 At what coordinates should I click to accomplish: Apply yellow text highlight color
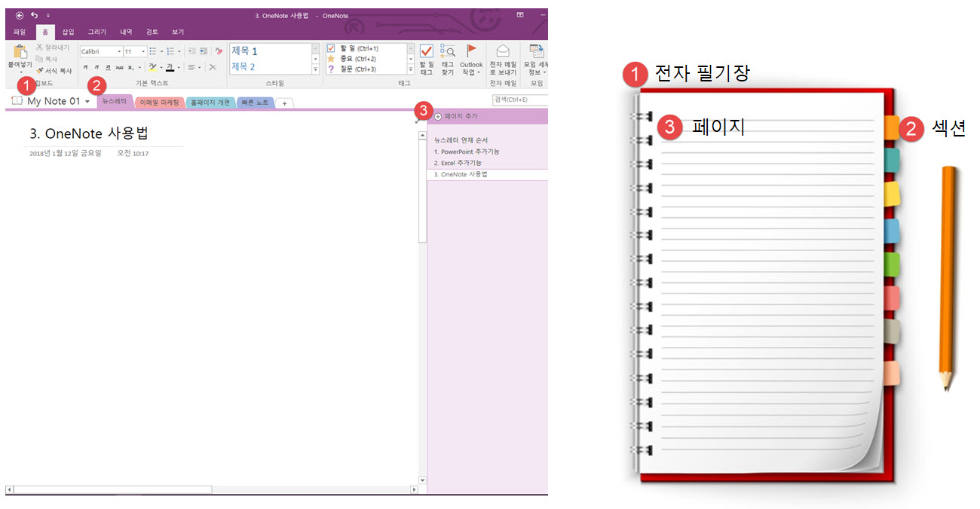(152, 67)
